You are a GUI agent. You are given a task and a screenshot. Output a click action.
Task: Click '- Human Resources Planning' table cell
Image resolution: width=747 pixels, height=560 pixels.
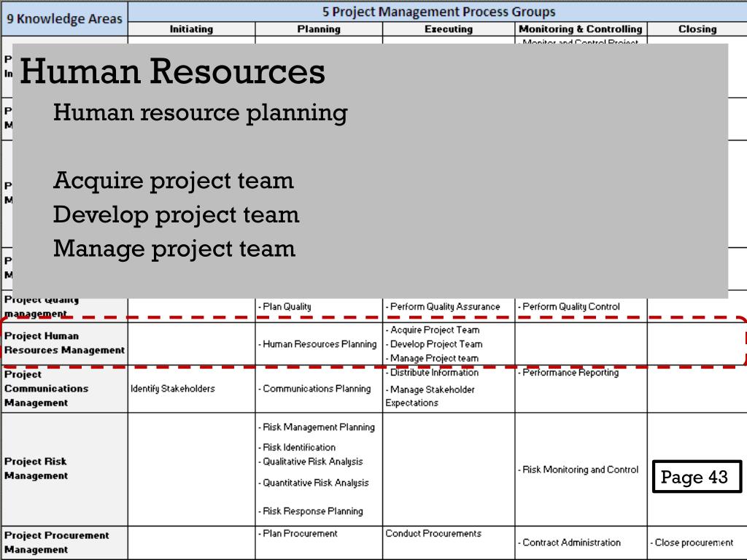317,344
